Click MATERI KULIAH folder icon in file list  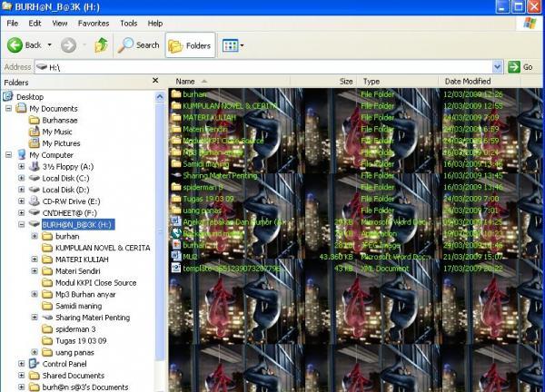point(176,117)
